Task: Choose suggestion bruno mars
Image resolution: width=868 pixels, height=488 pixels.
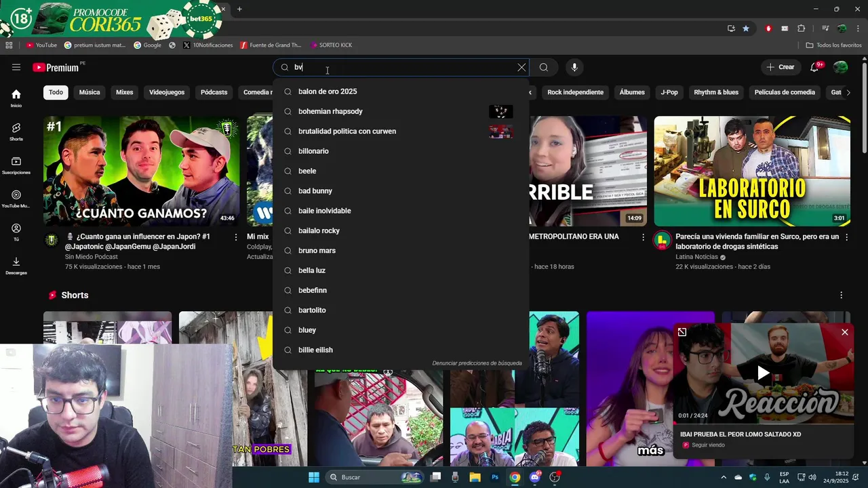Action: (401, 251)
